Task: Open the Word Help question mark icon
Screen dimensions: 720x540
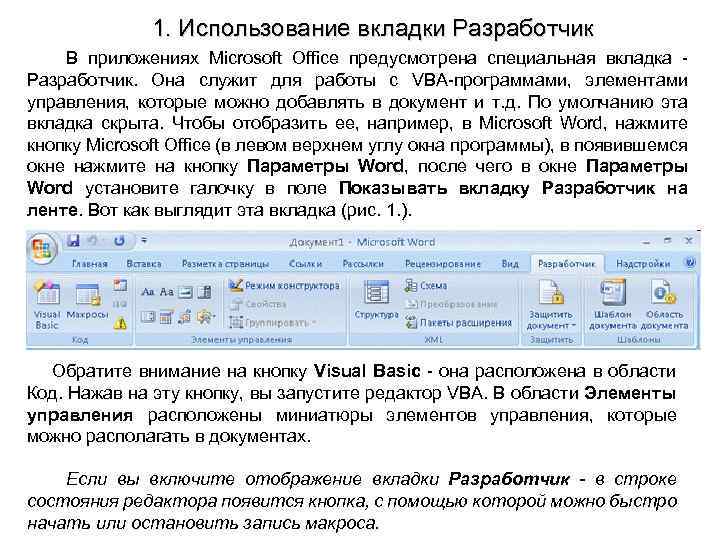Action: click(x=690, y=264)
